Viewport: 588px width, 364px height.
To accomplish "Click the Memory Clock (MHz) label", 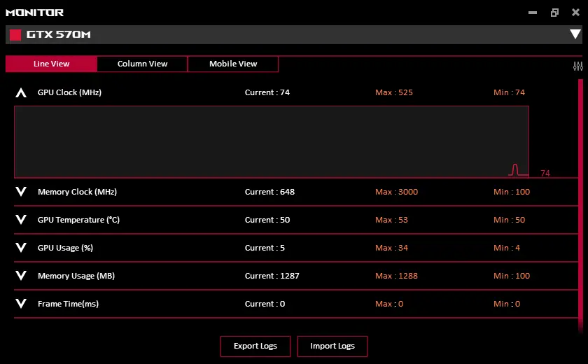I will pyautogui.click(x=77, y=192).
